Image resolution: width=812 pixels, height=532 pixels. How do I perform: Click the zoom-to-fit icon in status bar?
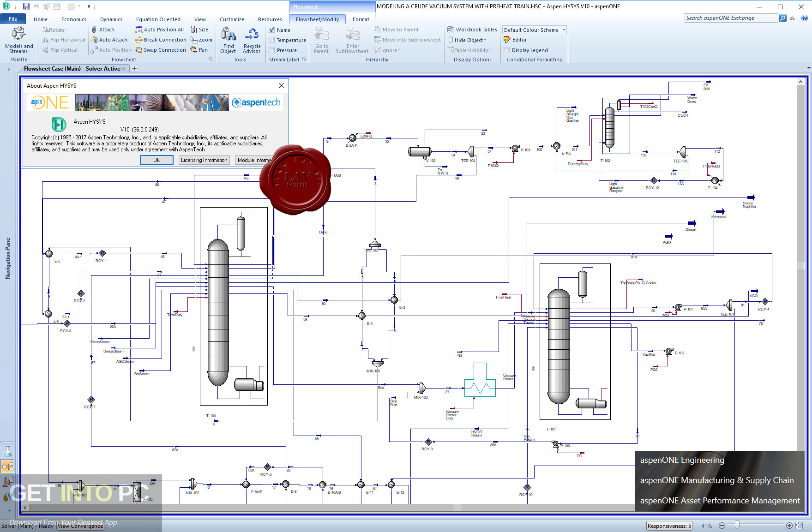pos(799,526)
